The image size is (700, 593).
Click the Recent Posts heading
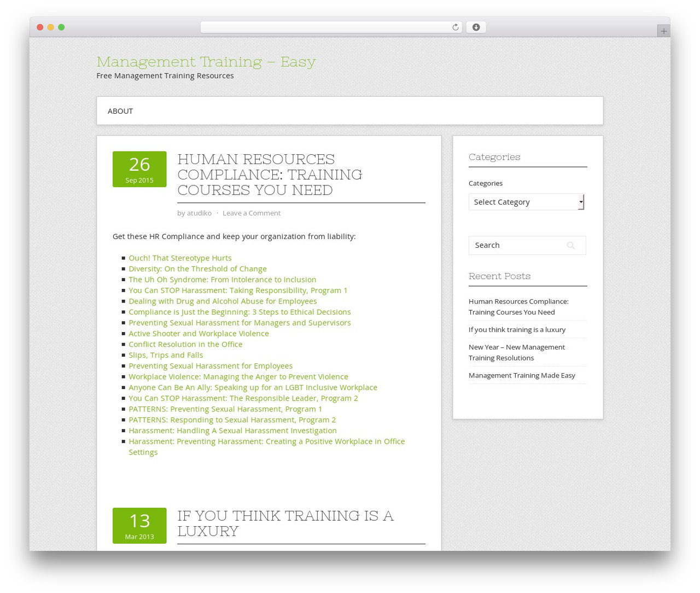pos(499,276)
